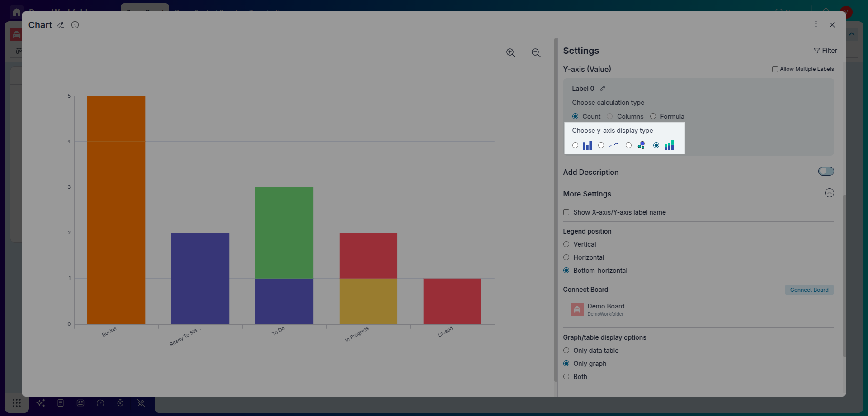The width and height of the screenshot is (868, 416).
Task: Click the blue segment of To Do bar
Action: (x=284, y=301)
